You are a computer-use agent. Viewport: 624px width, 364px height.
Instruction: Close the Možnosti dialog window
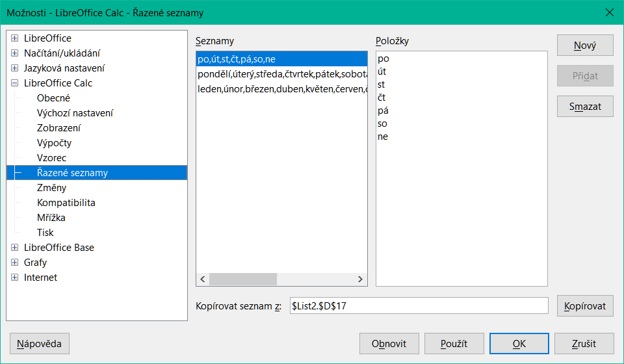[x=609, y=12]
